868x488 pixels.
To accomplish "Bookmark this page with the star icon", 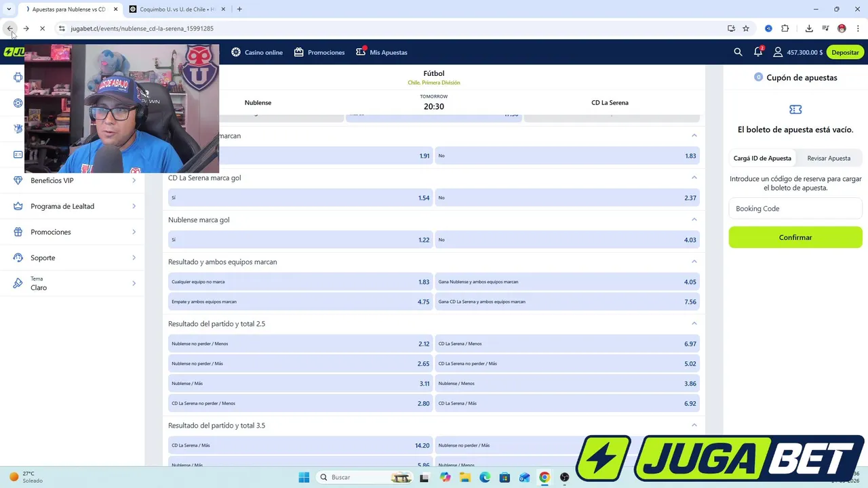I will click(746, 28).
